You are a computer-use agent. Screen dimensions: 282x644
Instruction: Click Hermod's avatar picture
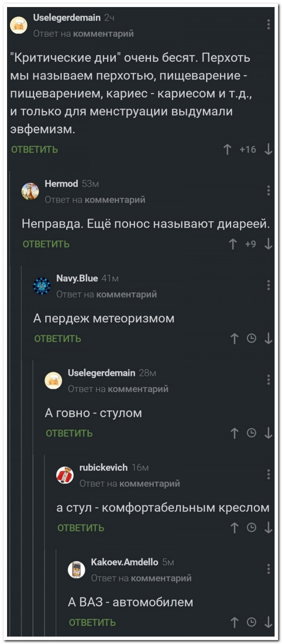click(x=30, y=191)
